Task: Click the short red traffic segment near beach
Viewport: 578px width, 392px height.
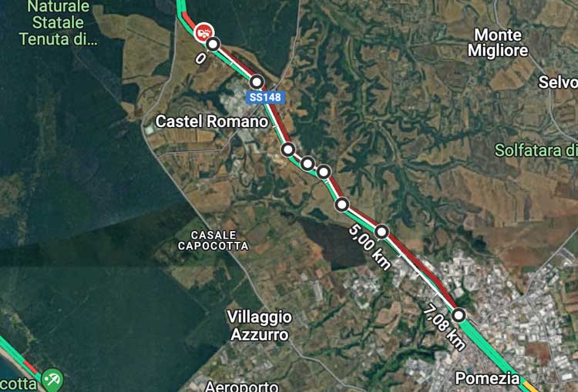Action: click(x=30, y=367)
